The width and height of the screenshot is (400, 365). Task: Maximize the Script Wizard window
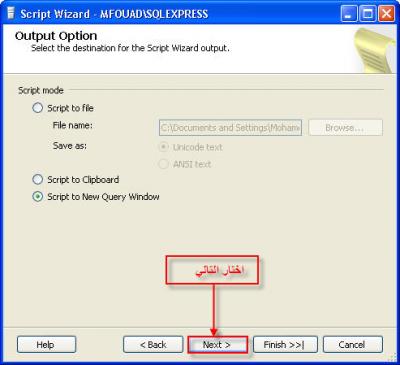368,14
